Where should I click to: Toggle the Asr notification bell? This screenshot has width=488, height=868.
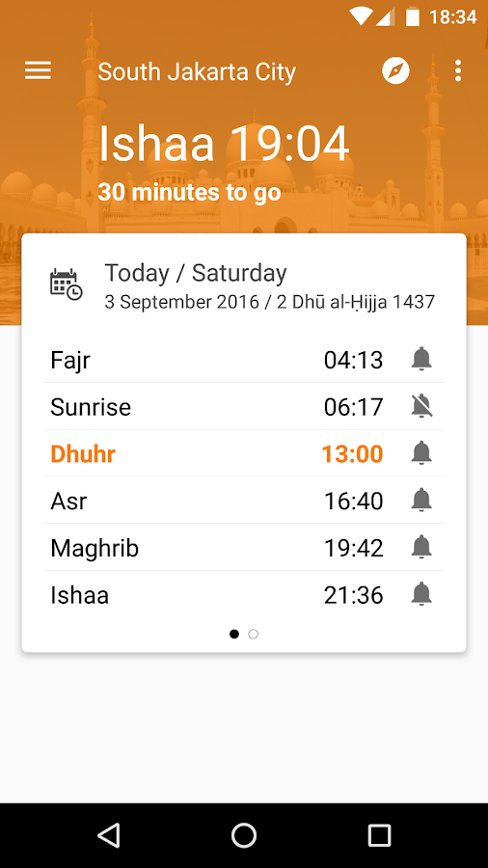click(421, 500)
